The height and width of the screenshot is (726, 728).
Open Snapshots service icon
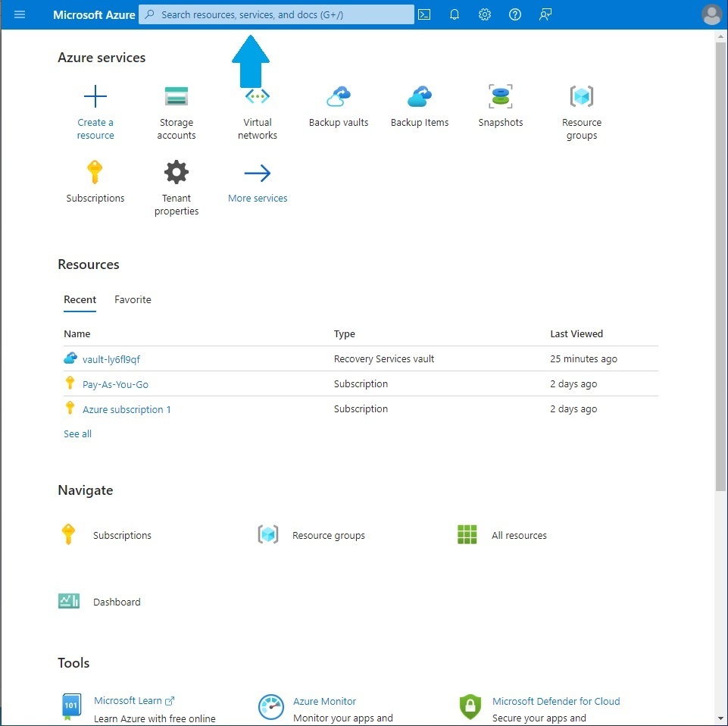(501, 96)
